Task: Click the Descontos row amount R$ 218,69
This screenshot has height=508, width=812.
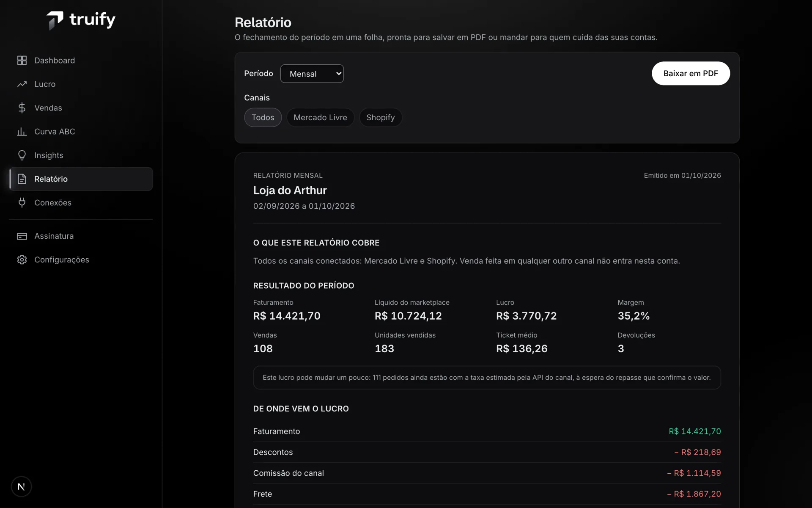Action: click(697, 452)
